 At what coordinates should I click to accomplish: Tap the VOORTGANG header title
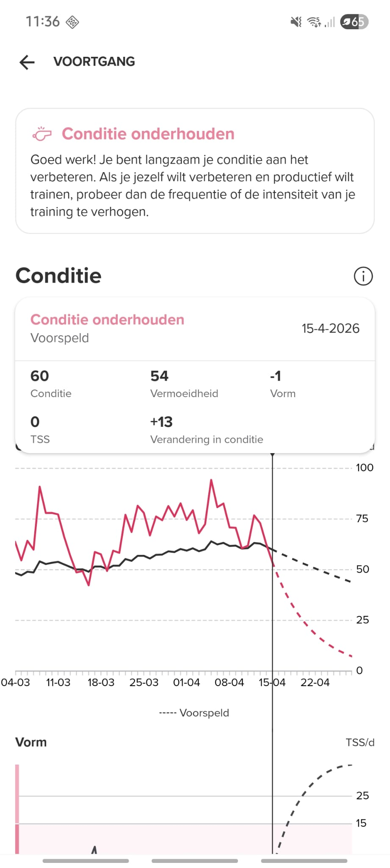94,62
